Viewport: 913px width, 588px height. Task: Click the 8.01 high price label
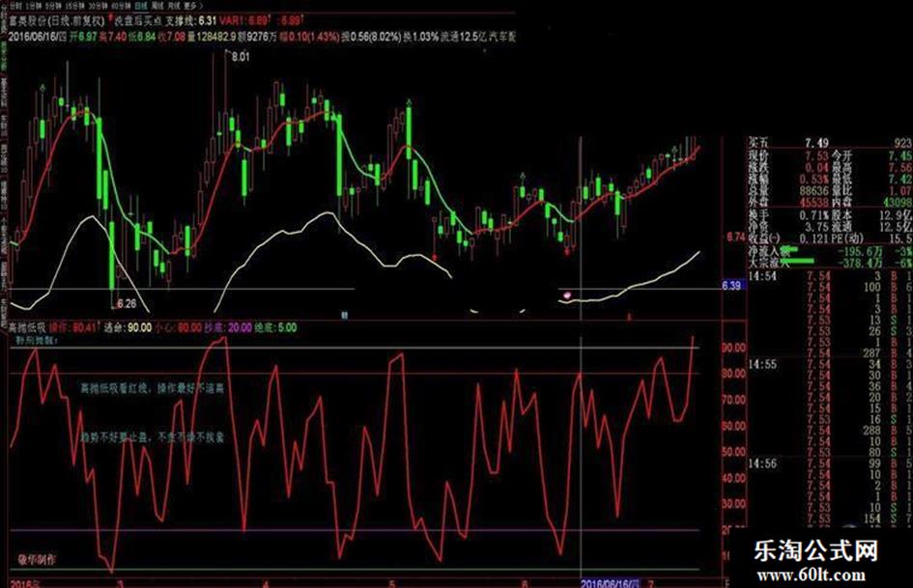pyautogui.click(x=241, y=57)
